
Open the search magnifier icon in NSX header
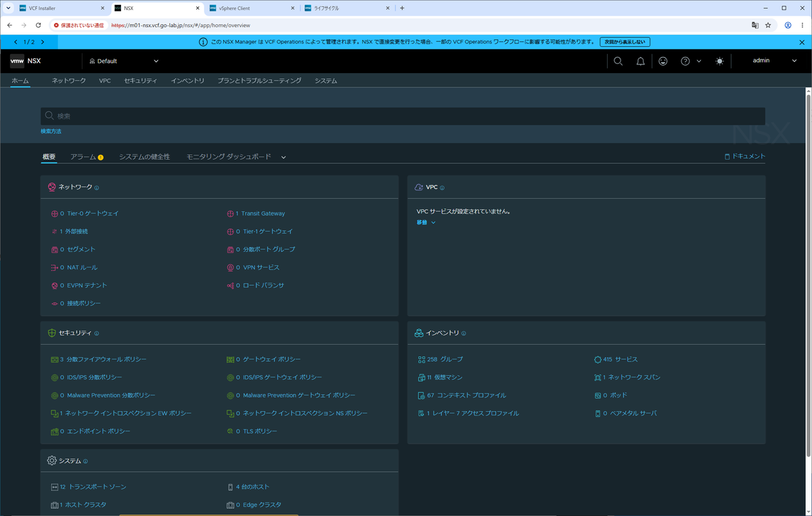point(618,61)
